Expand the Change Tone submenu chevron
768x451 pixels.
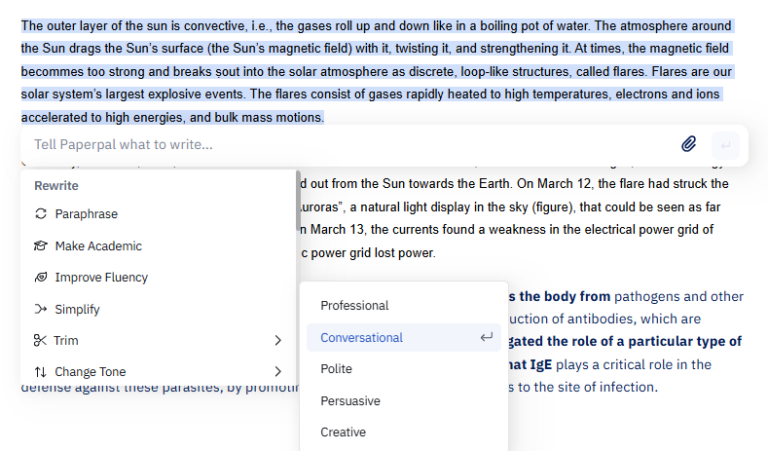point(278,372)
